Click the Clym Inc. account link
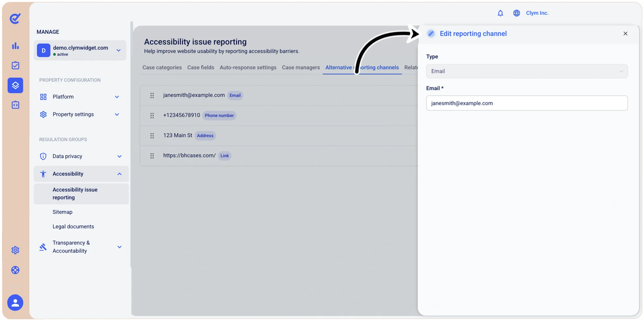The width and height of the screenshot is (644, 321). point(537,13)
